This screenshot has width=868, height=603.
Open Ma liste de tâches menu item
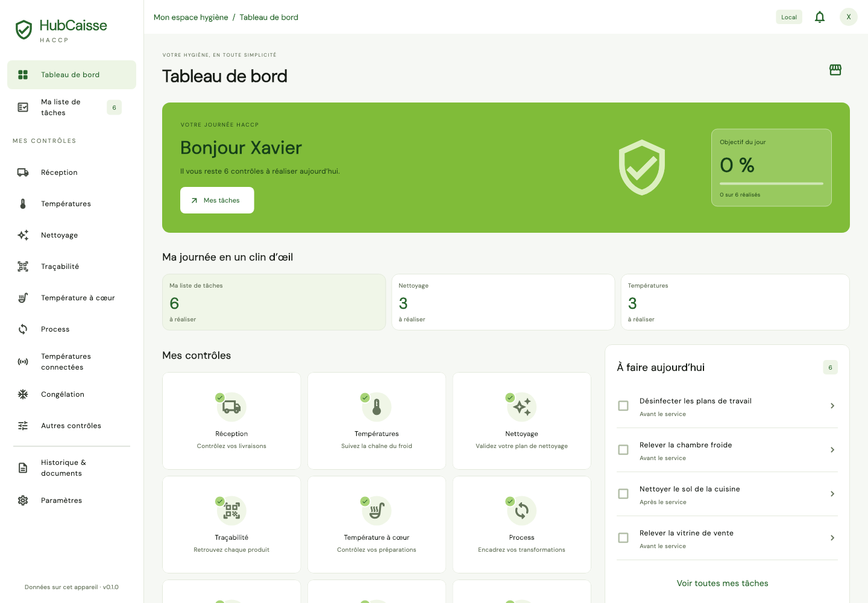coord(72,107)
